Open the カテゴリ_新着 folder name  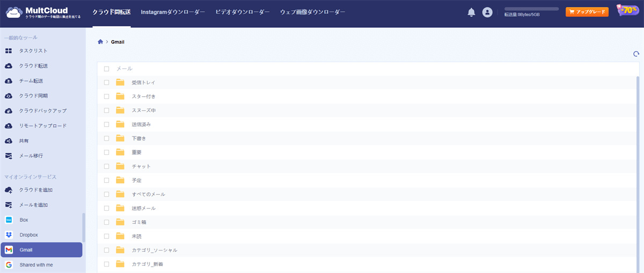(x=148, y=264)
